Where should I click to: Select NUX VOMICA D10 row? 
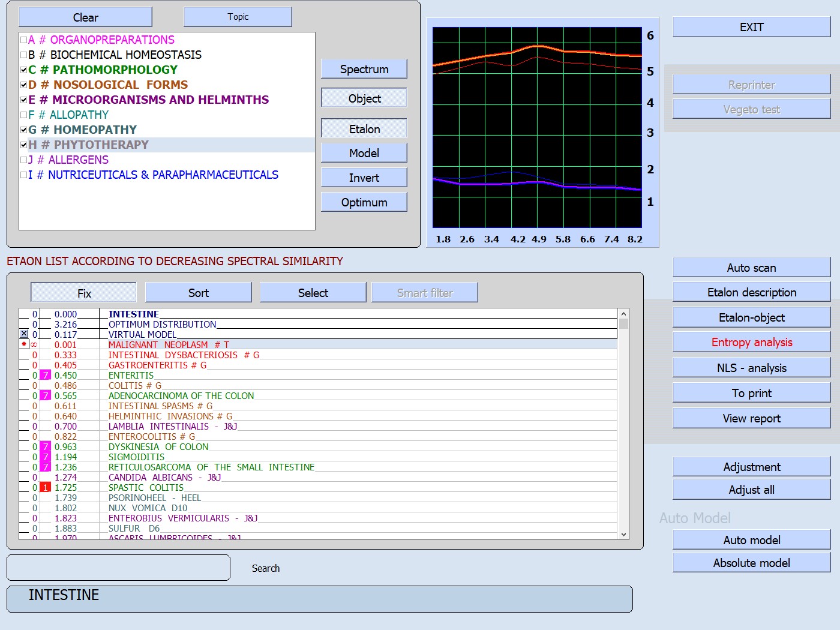(x=318, y=508)
